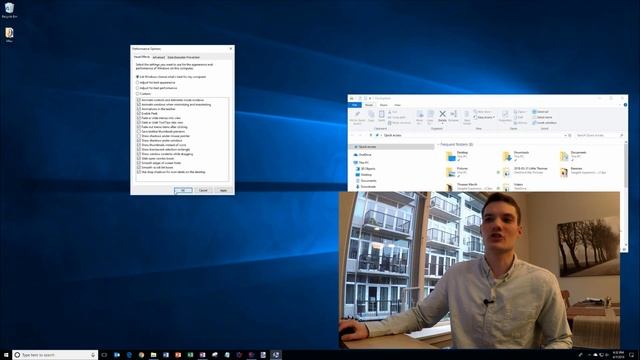Open the Share tab in Explorer
This screenshot has width=640, height=360.
(384, 105)
